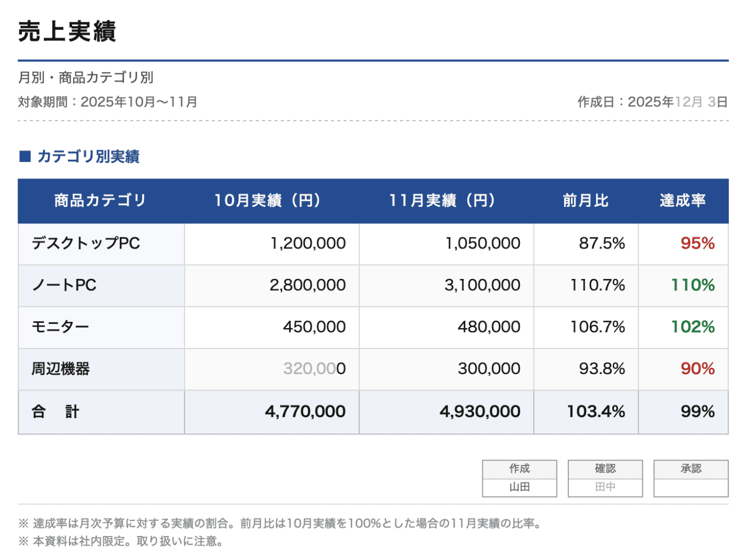
Task: Click the 11月実績(円) column header
Action: click(x=446, y=200)
